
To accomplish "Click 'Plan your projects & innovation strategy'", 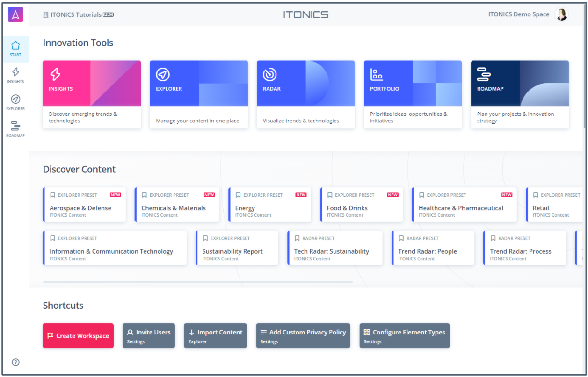I will coord(515,117).
